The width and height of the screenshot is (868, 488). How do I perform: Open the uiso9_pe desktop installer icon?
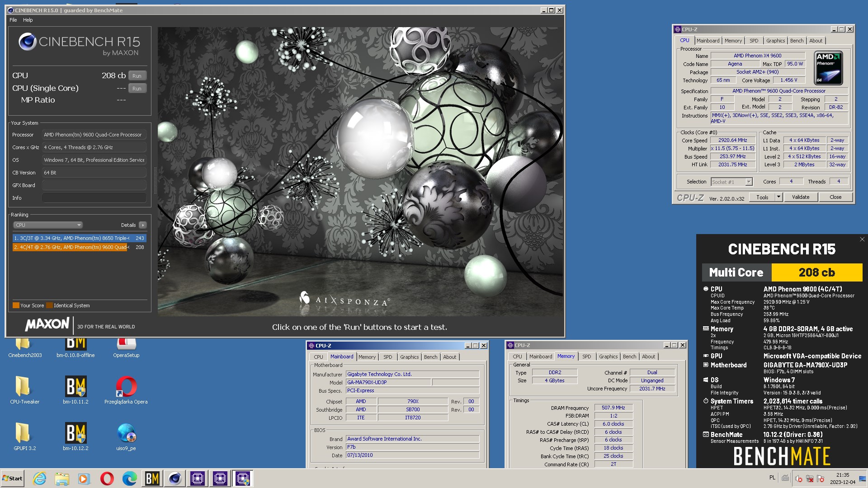[x=126, y=436]
